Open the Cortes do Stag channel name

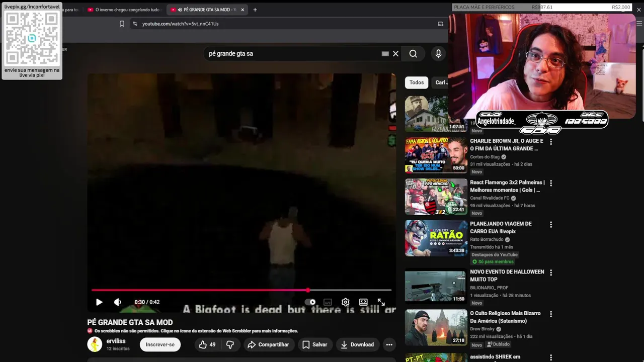point(485,157)
